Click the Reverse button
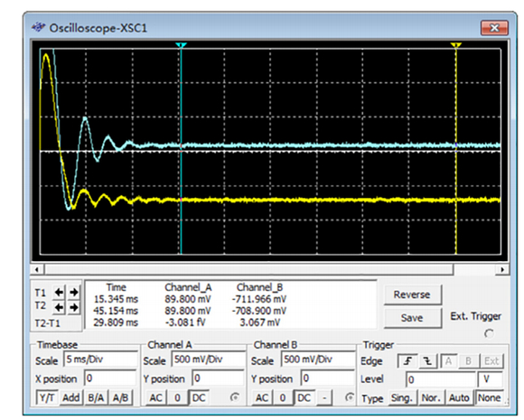Viewport: 524px width, 420px height. [412, 294]
